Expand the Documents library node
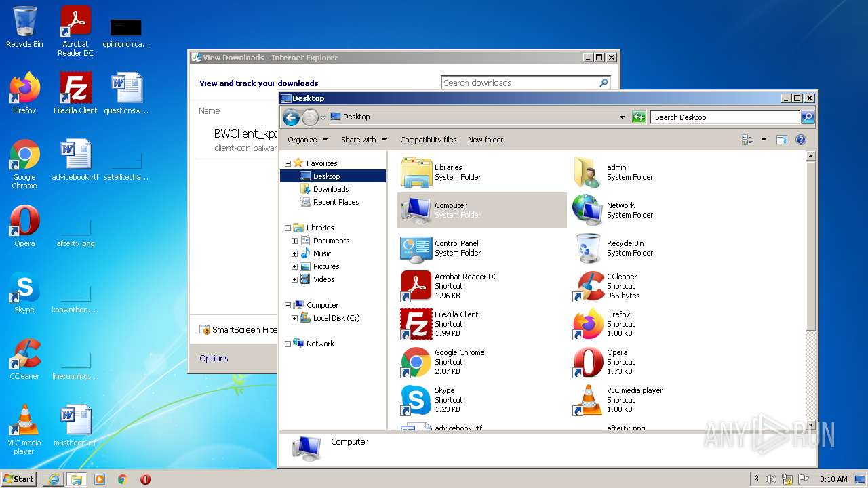This screenshot has height=488, width=868. pyautogui.click(x=294, y=241)
